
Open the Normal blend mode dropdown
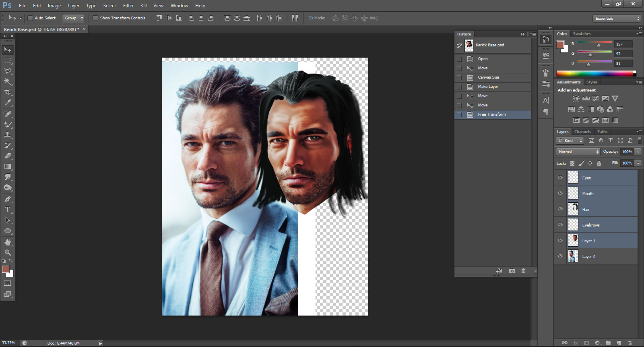click(x=578, y=152)
